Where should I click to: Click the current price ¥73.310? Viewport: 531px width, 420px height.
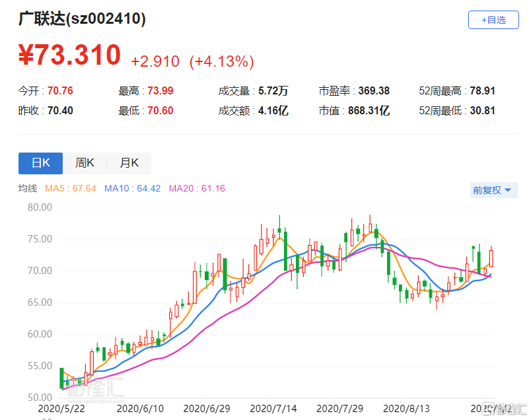coord(69,55)
